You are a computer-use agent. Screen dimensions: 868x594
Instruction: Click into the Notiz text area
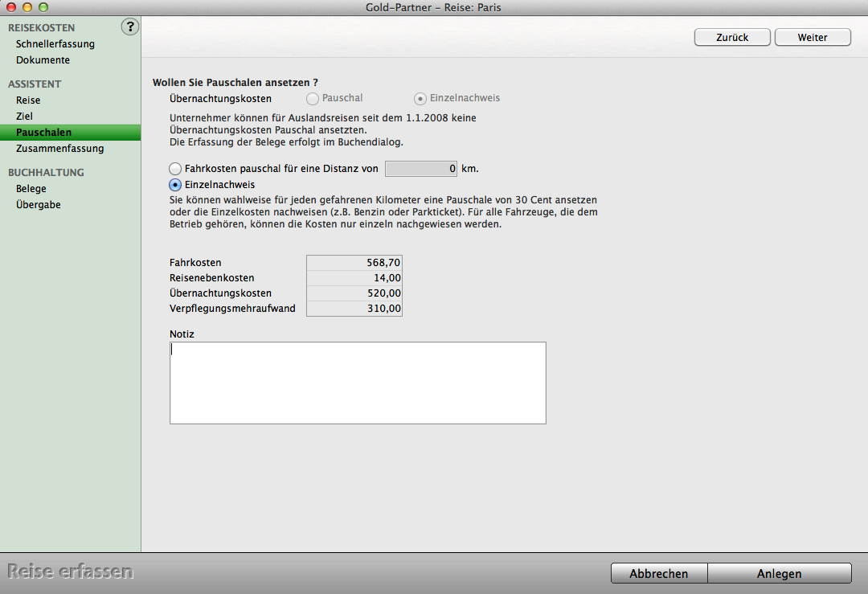[358, 383]
